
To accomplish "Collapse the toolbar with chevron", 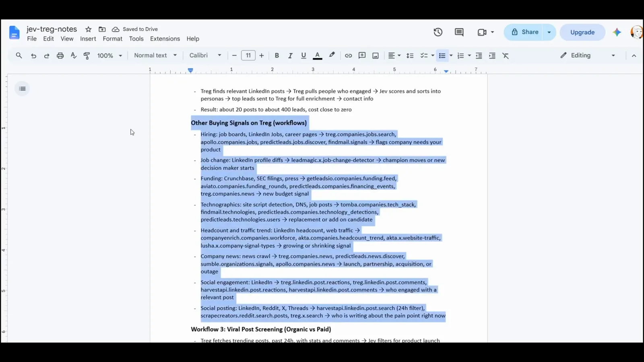I will [x=634, y=56].
